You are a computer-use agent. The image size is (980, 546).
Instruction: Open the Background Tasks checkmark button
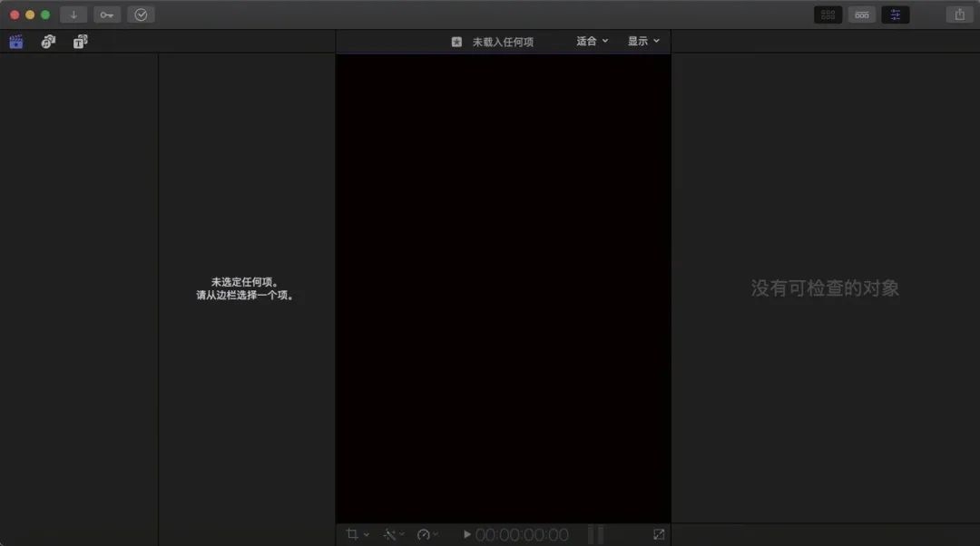141,15
